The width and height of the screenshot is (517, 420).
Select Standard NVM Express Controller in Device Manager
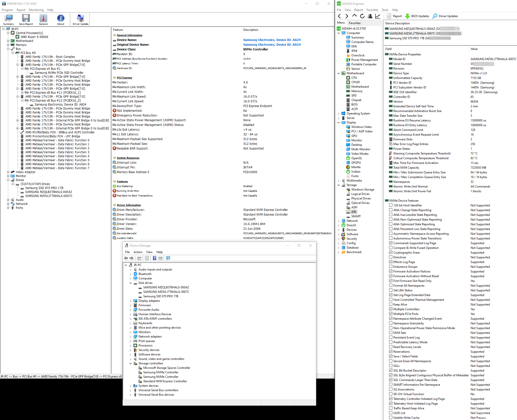pos(165,381)
